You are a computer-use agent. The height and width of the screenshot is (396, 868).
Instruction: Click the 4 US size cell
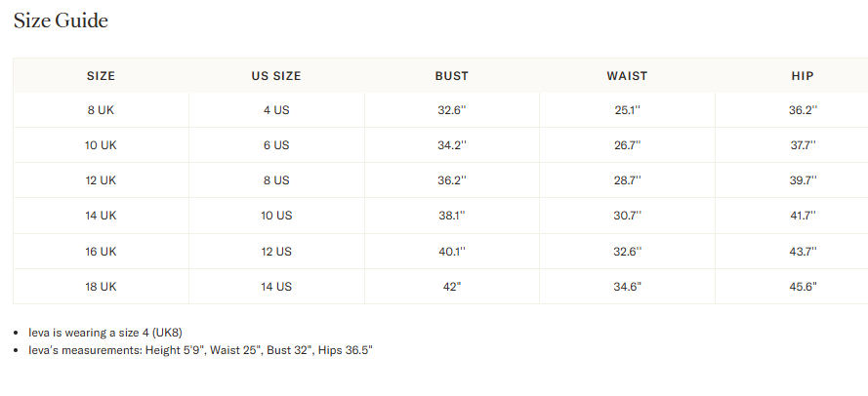[x=276, y=110]
